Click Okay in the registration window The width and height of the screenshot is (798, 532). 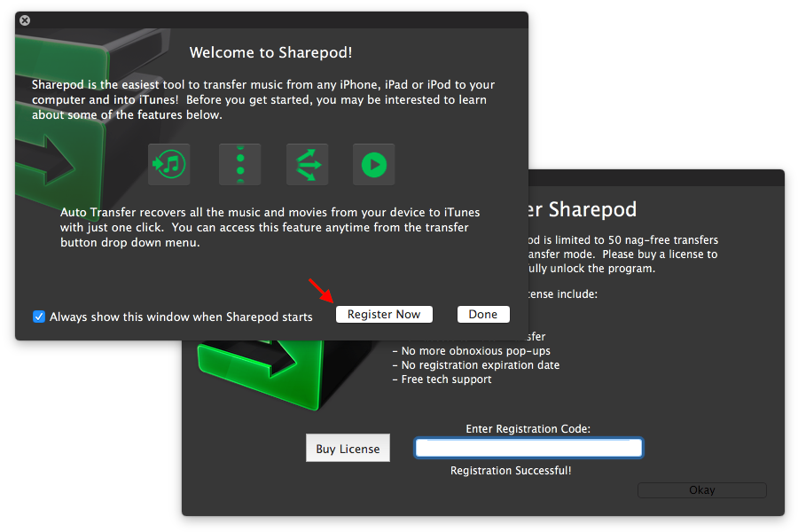click(x=702, y=489)
